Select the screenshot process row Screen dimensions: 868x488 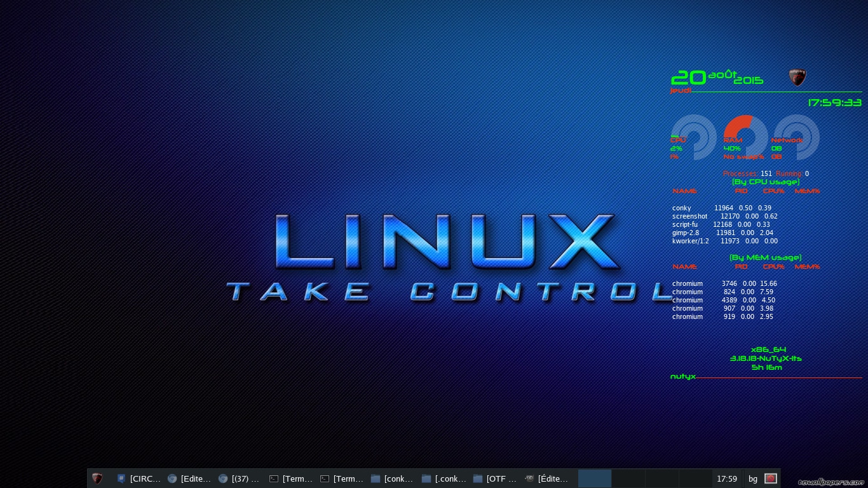pyautogui.click(x=725, y=216)
